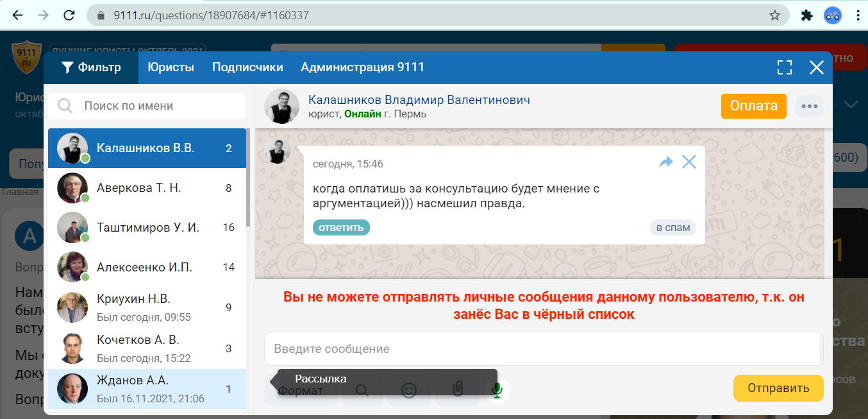Open the emoji smiley picker
This screenshot has width=868, height=419.
tap(409, 389)
